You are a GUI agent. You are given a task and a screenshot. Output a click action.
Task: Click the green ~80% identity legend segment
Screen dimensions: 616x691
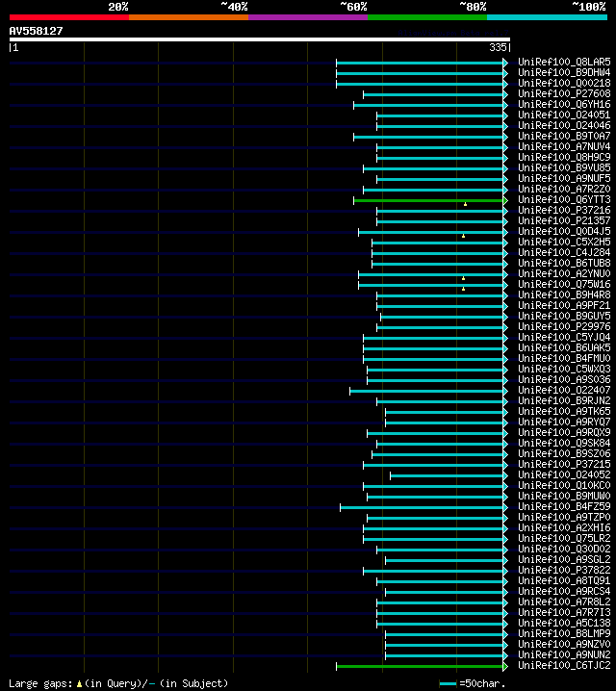427,17
